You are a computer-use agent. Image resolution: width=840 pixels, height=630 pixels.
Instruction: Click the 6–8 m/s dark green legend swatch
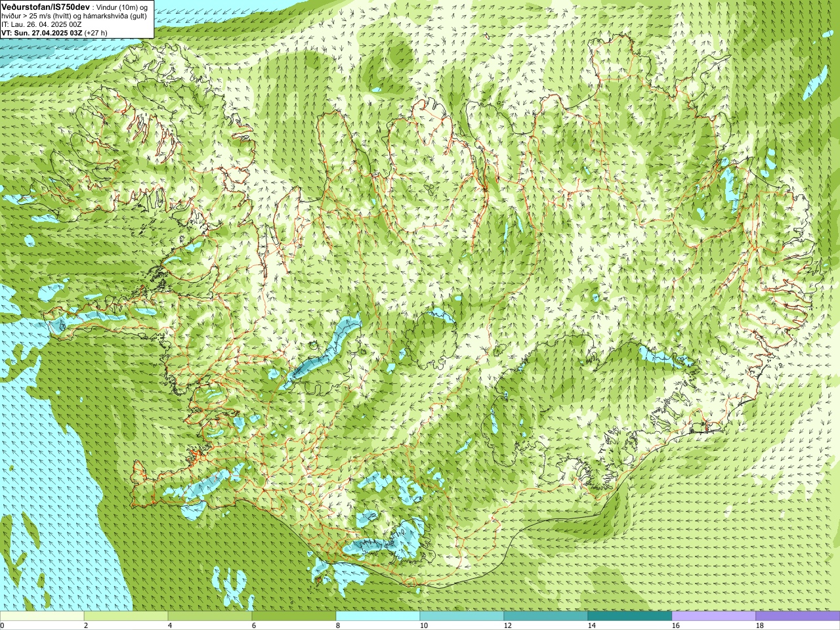[294, 616]
